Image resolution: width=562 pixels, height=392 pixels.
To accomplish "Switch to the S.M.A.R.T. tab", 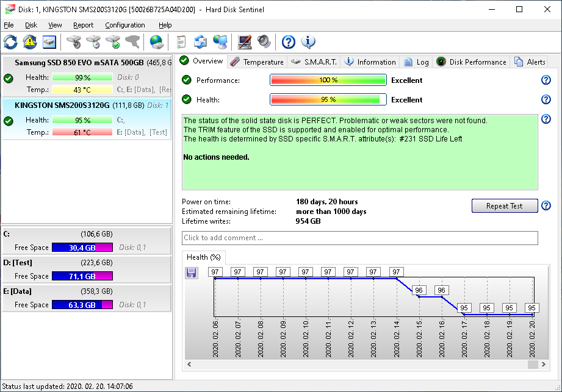I will [x=314, y=62].
